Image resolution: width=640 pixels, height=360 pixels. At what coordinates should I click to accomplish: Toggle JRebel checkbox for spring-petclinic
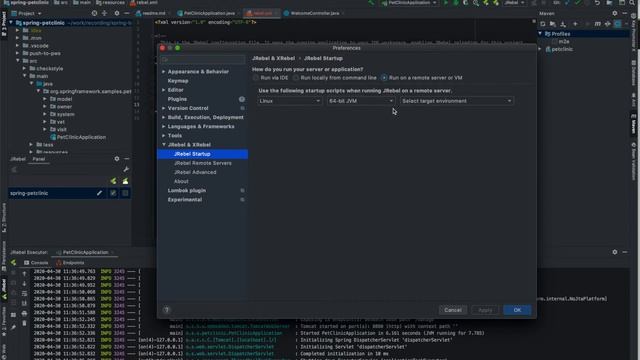(113, 193)
